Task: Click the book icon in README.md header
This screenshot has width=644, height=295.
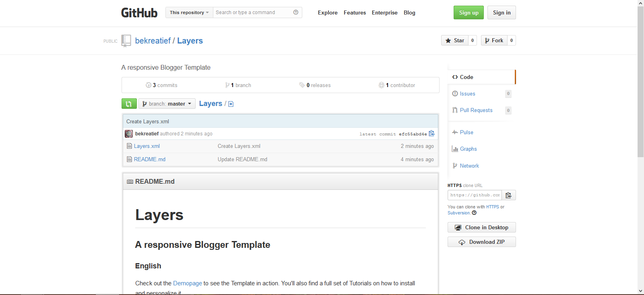Action: coord(130,182)
